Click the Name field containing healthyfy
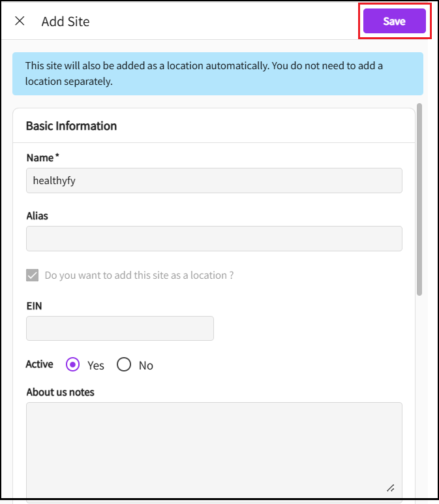439x504 pixels. pyautogui.click(x=214, y=181)
